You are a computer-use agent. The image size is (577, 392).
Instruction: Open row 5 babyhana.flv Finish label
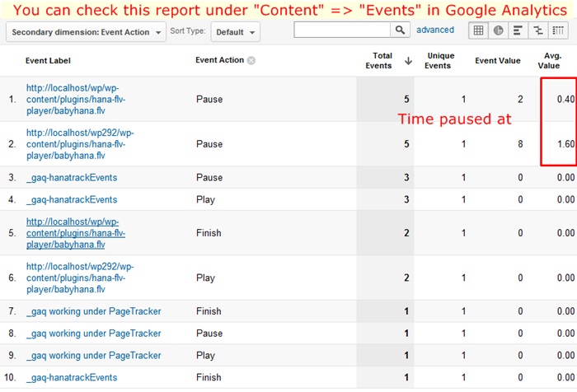pos(76,233)
